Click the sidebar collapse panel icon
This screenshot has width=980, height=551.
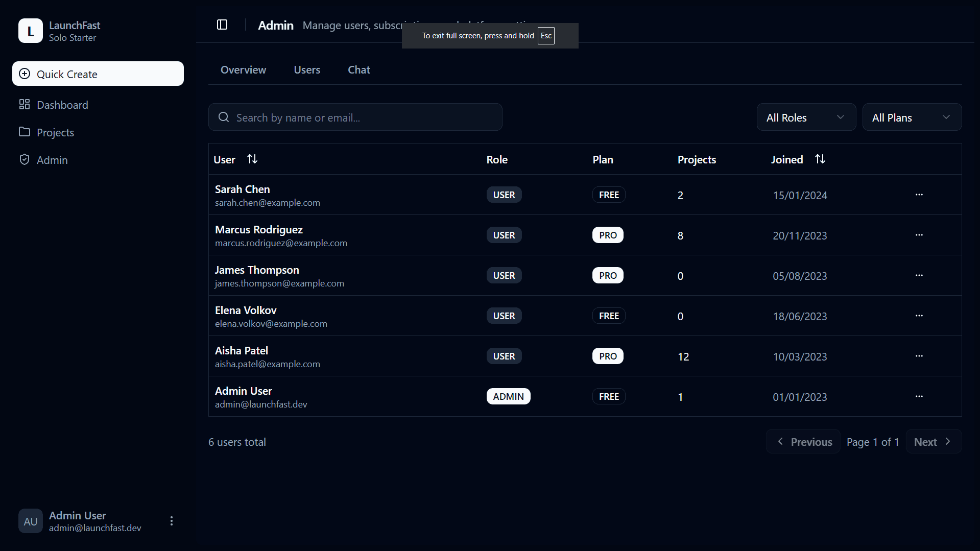(x=222, y=25)
